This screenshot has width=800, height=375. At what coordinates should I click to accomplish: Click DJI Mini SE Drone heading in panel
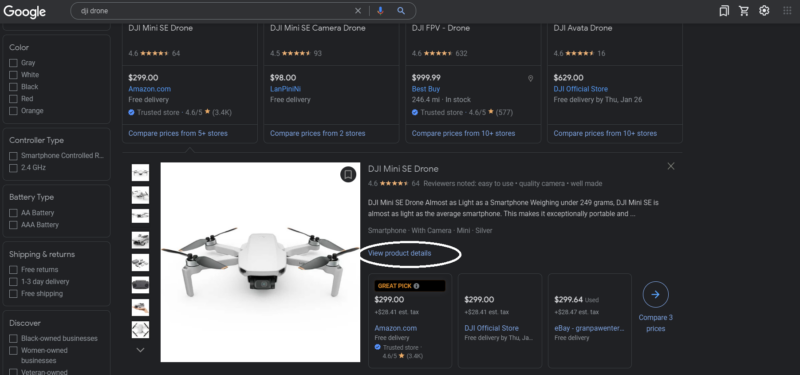403,169
